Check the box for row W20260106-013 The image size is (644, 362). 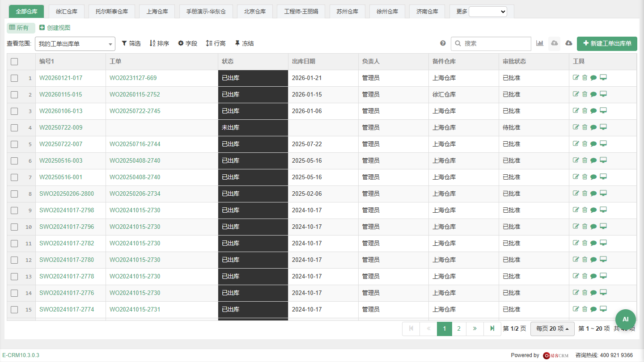(x=14, y=111)
